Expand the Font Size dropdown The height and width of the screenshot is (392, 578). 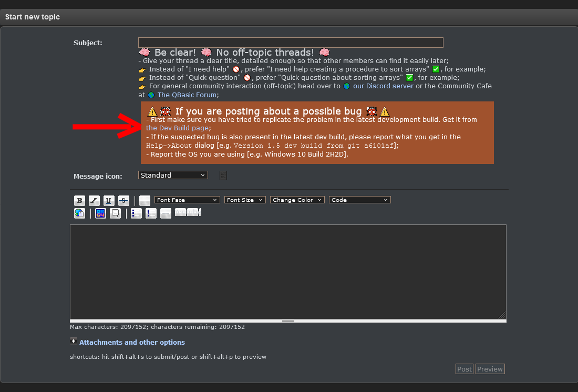click(245, 200)
